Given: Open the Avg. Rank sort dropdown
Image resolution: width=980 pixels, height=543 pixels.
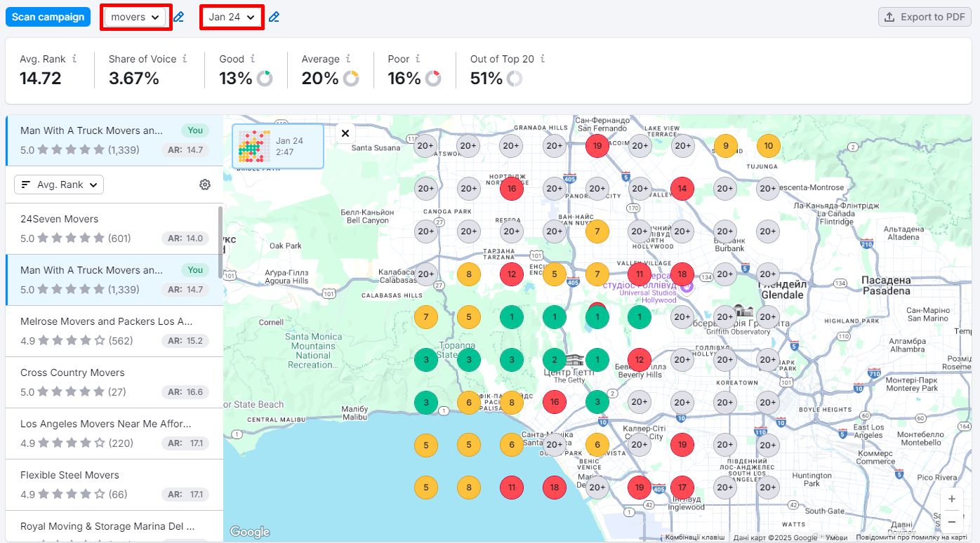Looking at the screenshot, I should click(x=59, y=185).
